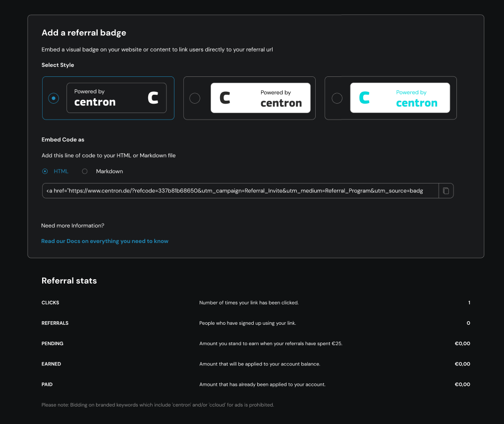Click black 'centron' wordmark on white badge
Image resolution: width=504 pixels, height=424 pixels.
tap(281, 103)
